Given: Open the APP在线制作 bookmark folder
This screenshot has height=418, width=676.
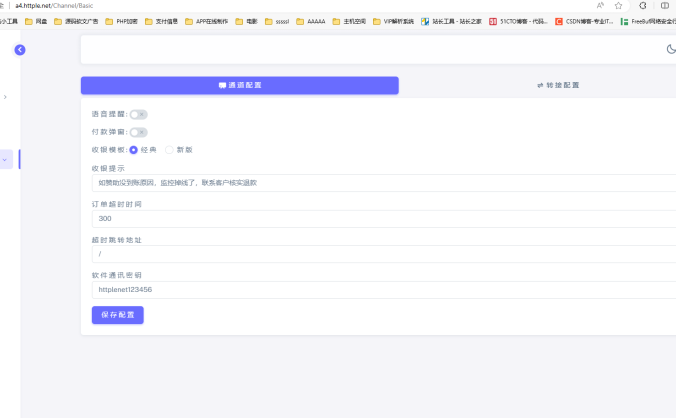Looking at the screenshot, I should coord(207,21).
